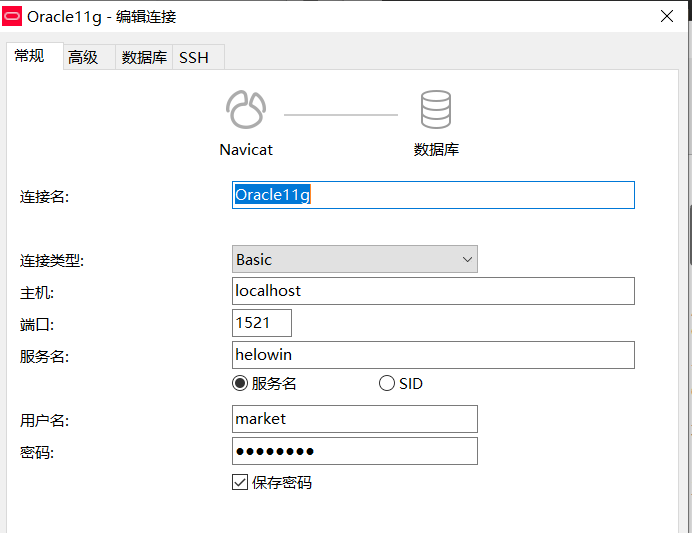Click the Oracle icon in title bar
The width and height of the screenshot is (692, 533).
[x=12, y=16]
